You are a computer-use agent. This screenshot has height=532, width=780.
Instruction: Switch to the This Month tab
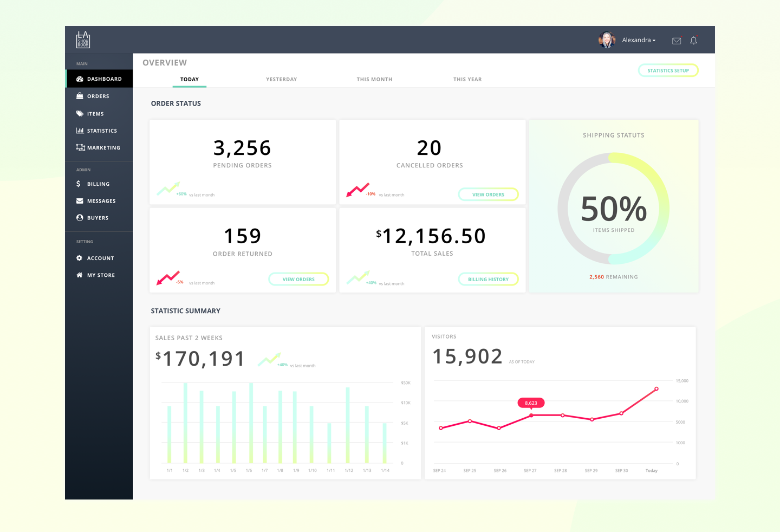tap(374, 80)
